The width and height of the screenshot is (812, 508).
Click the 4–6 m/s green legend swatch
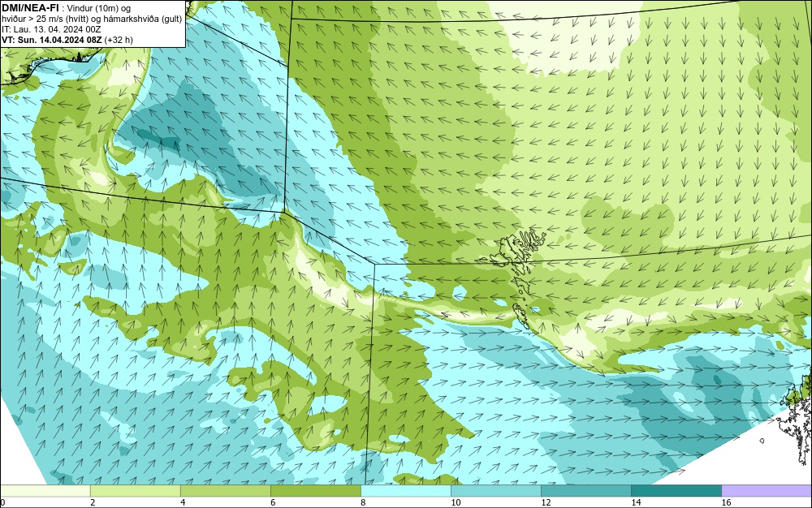pyautogui.click(x=225, y=490)
